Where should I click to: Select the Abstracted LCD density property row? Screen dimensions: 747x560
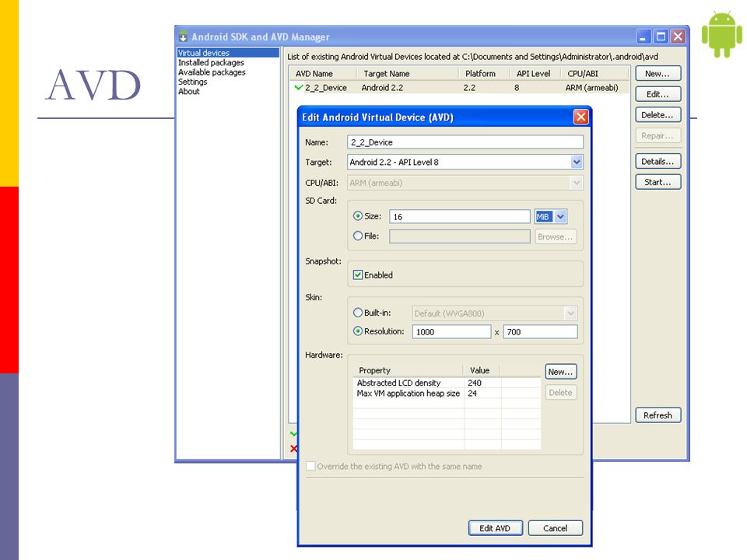[x=447, y=383]
